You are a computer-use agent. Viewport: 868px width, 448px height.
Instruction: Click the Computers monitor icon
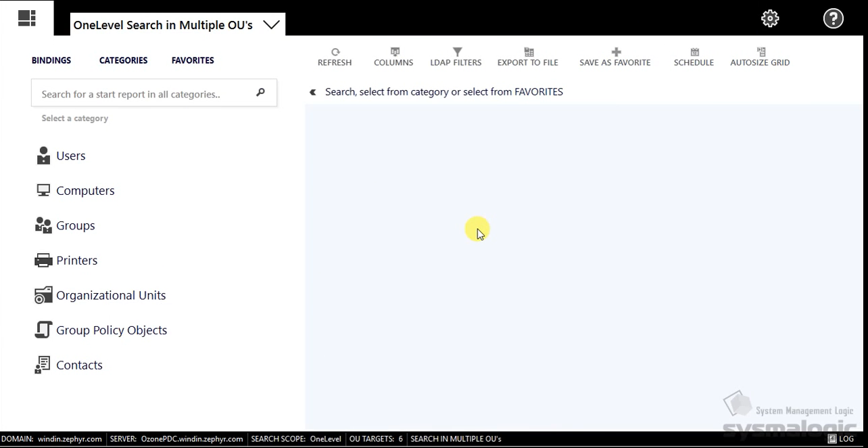click(x=43, y=190)
